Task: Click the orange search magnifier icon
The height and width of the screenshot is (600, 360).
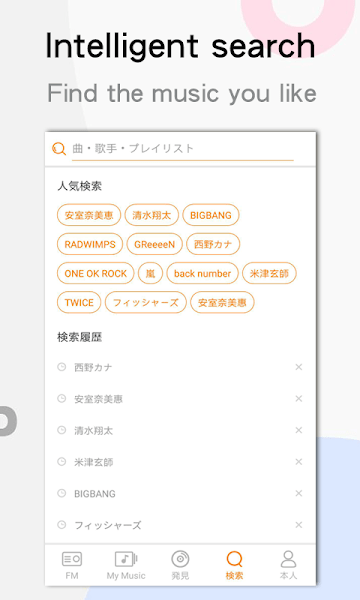Action: pyautogui.click(x=59, y=148)
